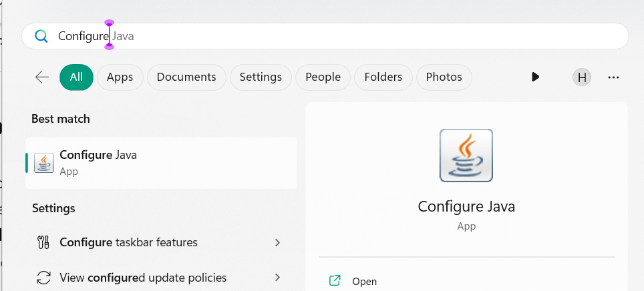Click inside the search text field
Screen dimensions: 644x291
[334, 36]
